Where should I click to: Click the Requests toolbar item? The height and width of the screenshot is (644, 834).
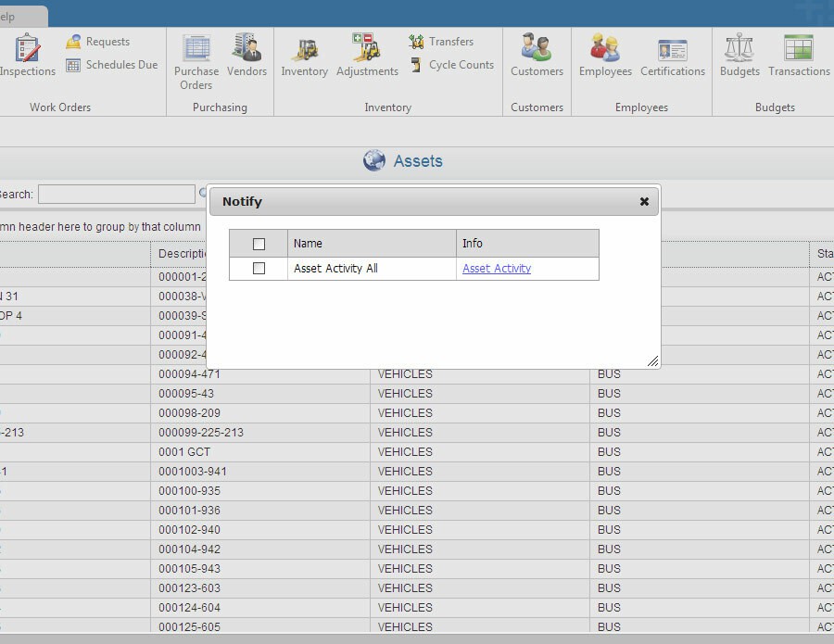97,42
